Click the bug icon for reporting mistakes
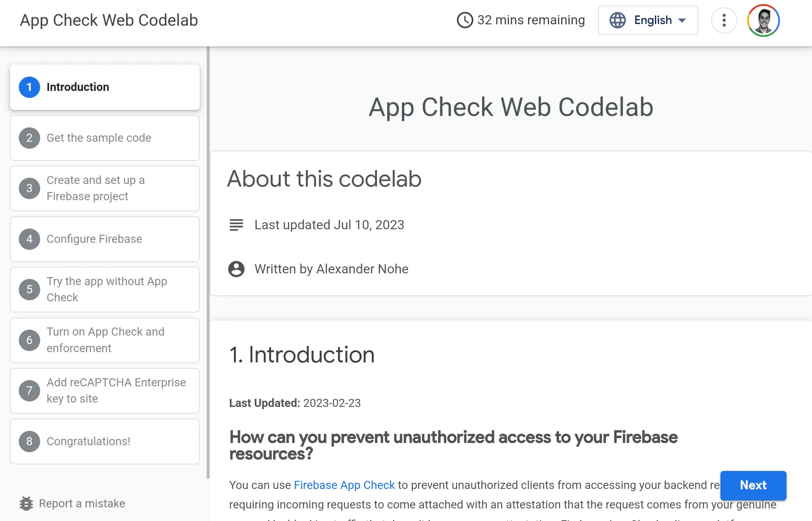 (x=26, y=503)
